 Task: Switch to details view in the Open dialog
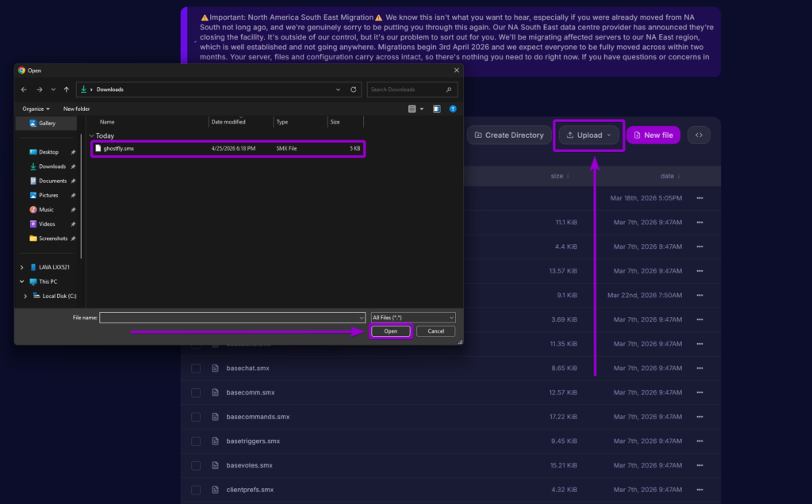pyautogui.click(x=412, y=109)
